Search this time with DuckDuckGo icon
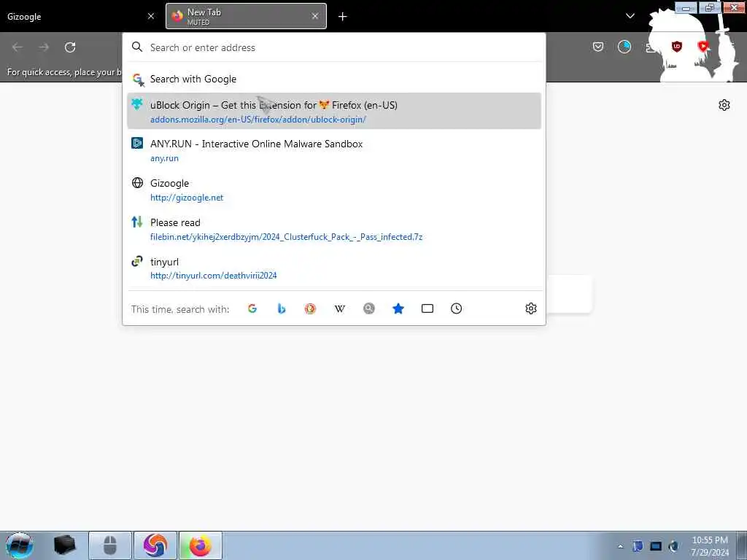This screenshot has width=747, height=560. click(x=311, y=308)
